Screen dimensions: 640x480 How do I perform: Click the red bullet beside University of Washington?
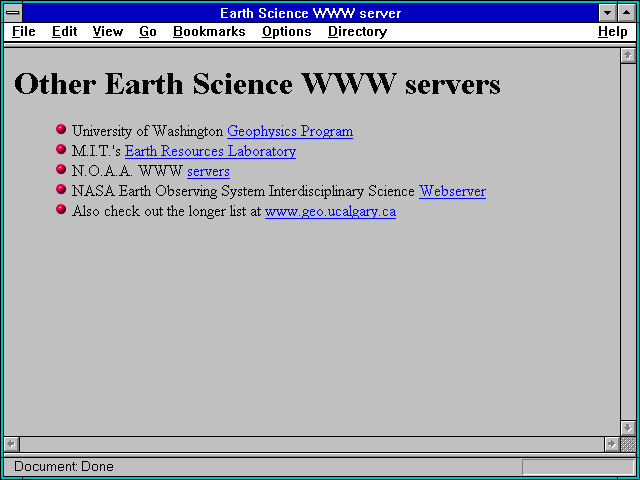tap(61, 129)
